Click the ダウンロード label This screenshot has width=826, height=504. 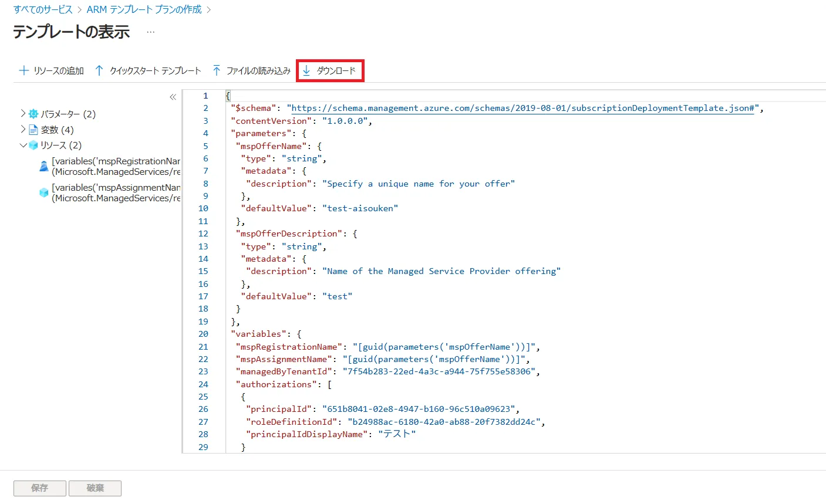(336, 71)
